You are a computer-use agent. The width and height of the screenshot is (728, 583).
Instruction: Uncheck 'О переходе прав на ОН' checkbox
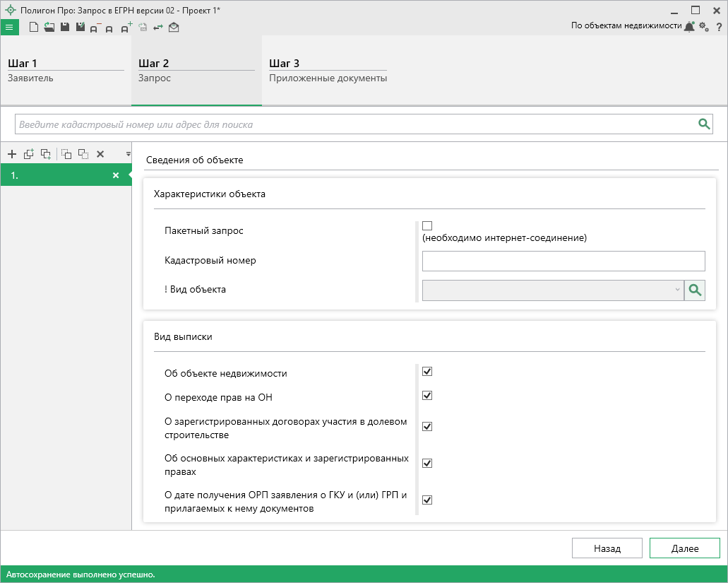click(x=427, y=396)
